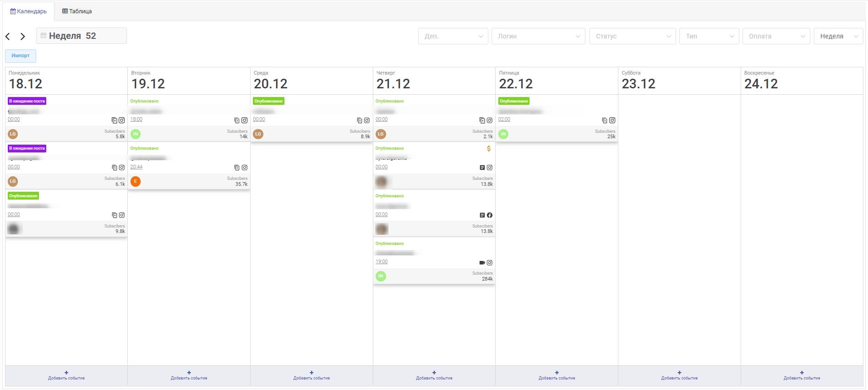Click the green IN avatar on the 284k event

(381, 276)
